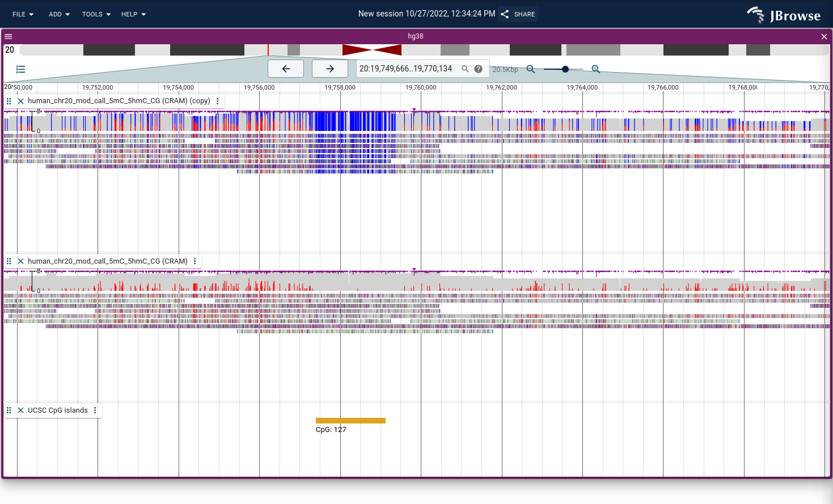Open the ADD menu
The image size is (833, 504).
(59, 14)
